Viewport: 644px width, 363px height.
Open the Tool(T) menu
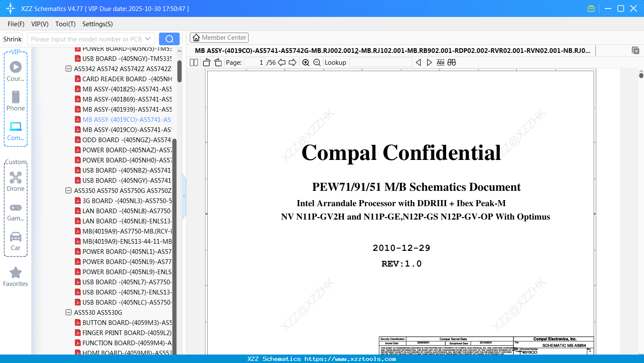(66, 24)
